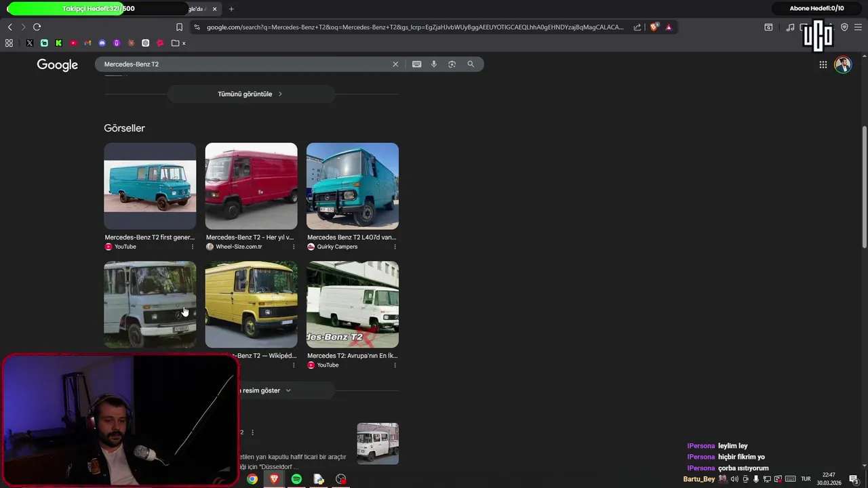Open more options for 'Mercedes T2: Avrupa'nın' result
The image size is (868, 488).
(x=395, y=365)
